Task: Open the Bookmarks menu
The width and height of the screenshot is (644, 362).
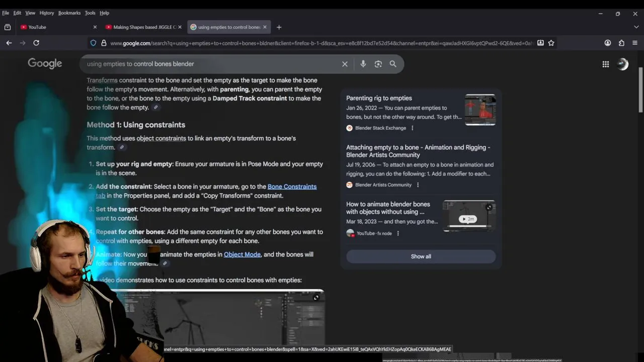Action: [69, 13]
